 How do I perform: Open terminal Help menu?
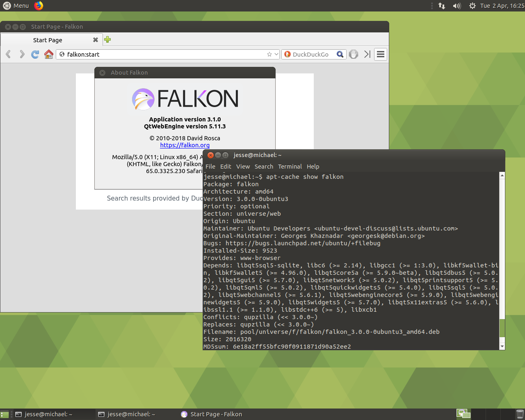point(313,167)
